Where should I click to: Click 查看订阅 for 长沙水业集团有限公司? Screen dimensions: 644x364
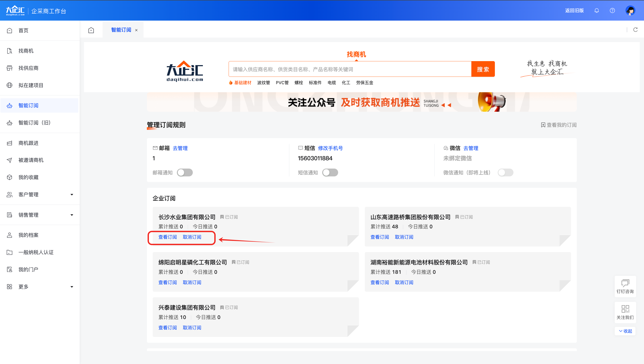167,237
